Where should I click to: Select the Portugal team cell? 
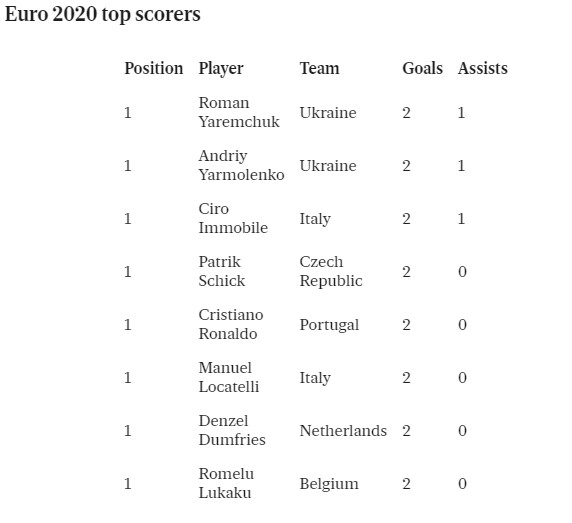click(329, 325)
